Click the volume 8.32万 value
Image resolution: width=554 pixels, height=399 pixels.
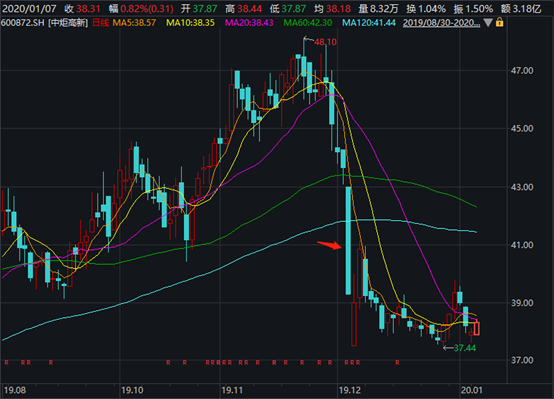click(384, 8)
